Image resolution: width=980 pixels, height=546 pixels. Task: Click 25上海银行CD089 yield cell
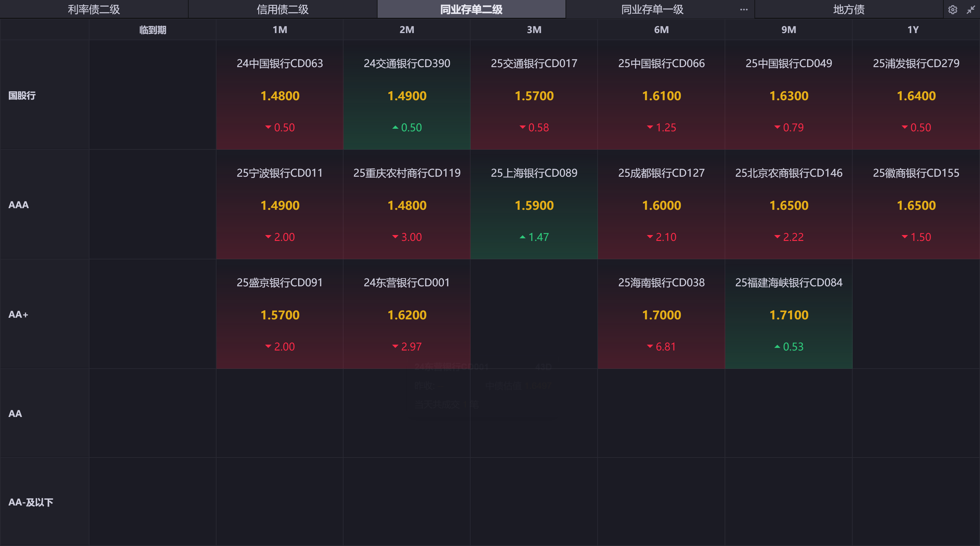pos(534,205)
